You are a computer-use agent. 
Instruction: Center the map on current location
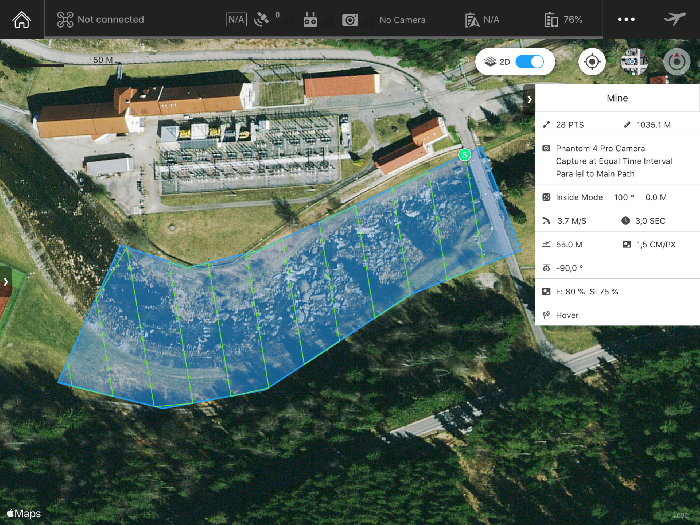[592, 62]
